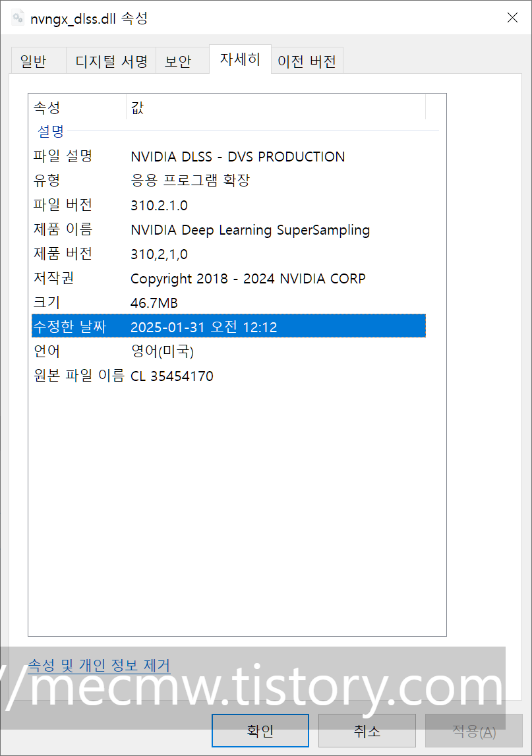Select the 보안 tab
The width and height of the screenshot is (532, 756).
[183, 61]
